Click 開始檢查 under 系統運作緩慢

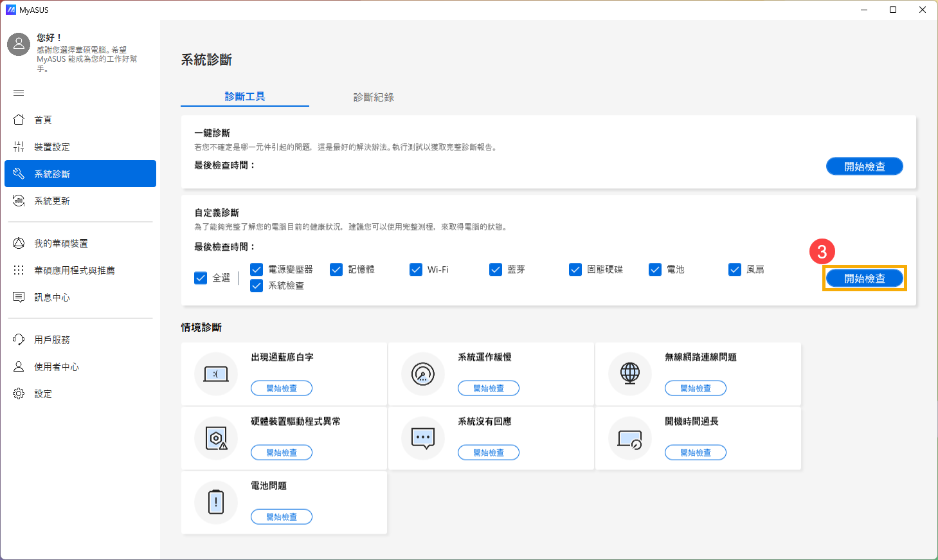click(x=489, y=388)
